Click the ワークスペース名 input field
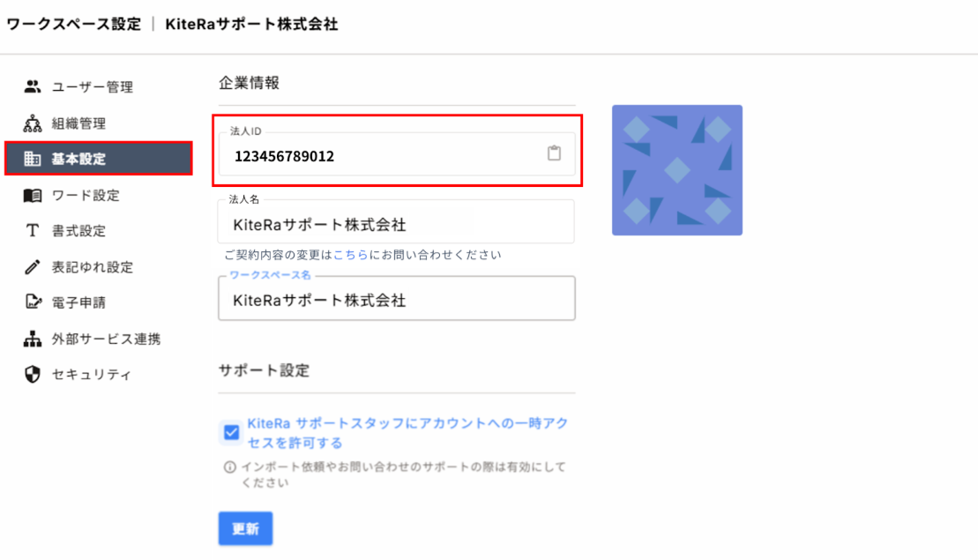Screen dimensions: 978x560 (396, 301)
